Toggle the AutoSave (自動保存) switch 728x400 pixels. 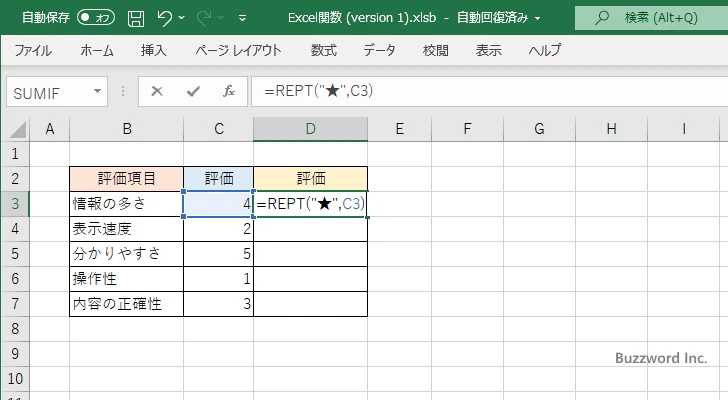tap(96, 18)
